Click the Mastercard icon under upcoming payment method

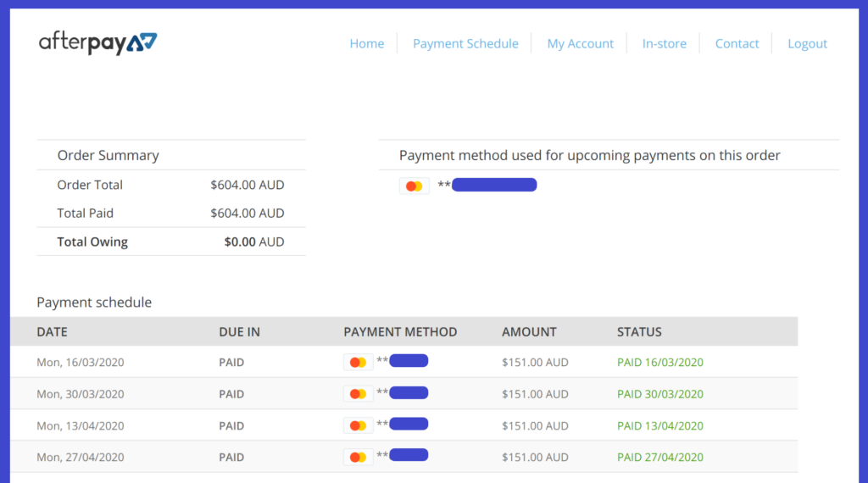coord(414,186)
